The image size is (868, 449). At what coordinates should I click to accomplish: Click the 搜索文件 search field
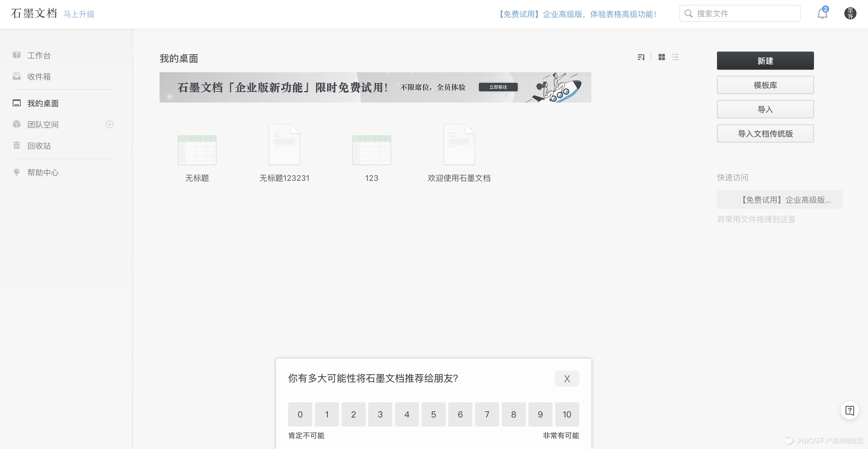(x=740, y=14)
